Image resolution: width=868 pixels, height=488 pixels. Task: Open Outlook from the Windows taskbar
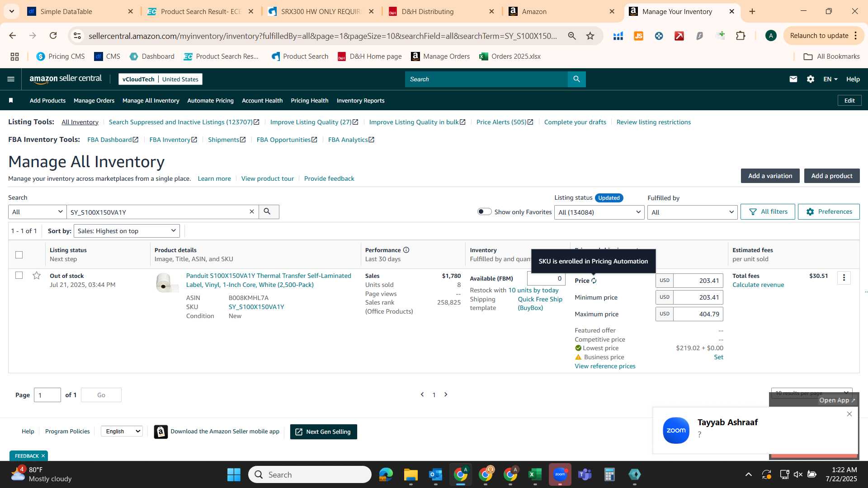click(x=435, y=474)
